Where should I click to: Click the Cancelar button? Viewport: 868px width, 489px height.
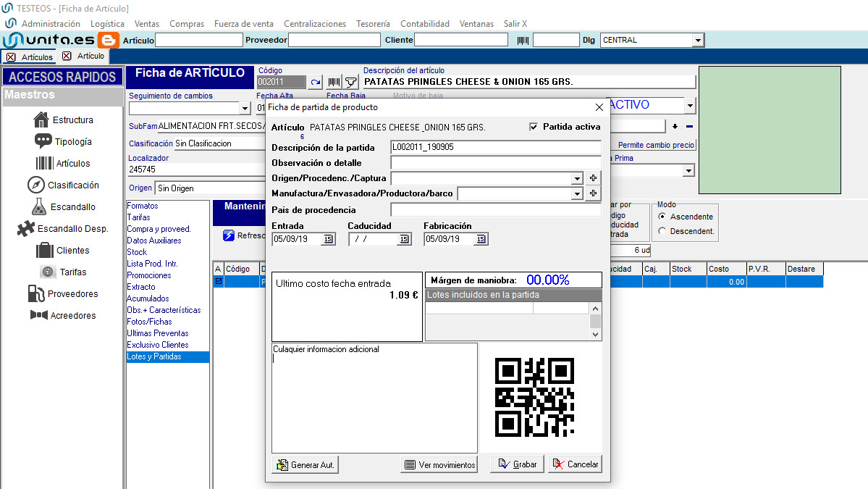575,464
